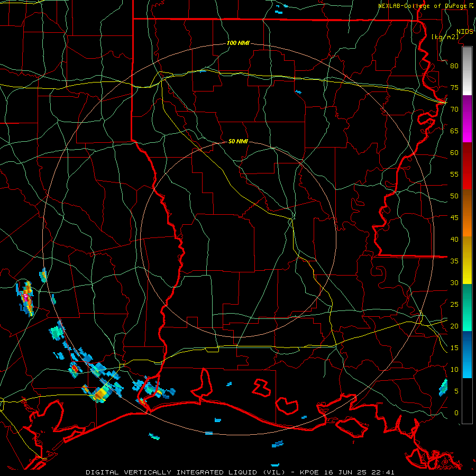Click the 65 value on the VIL scale
Image resolution: width=476 pixels, height=476 pixels.
pyautogui.click(x=454, y=131)
